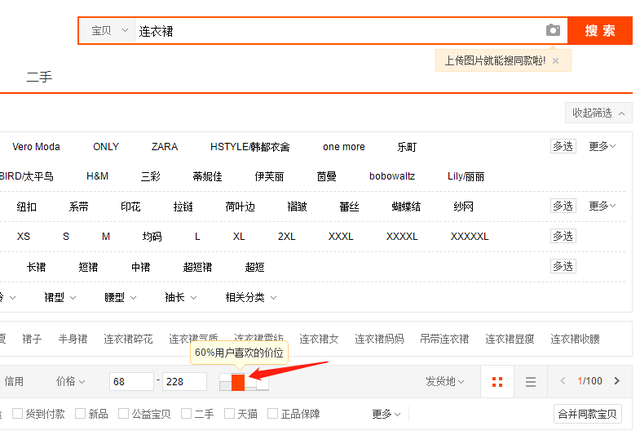The image size is (640, 444).
Task: Go to next results page arrow
Action: [616, 381]
